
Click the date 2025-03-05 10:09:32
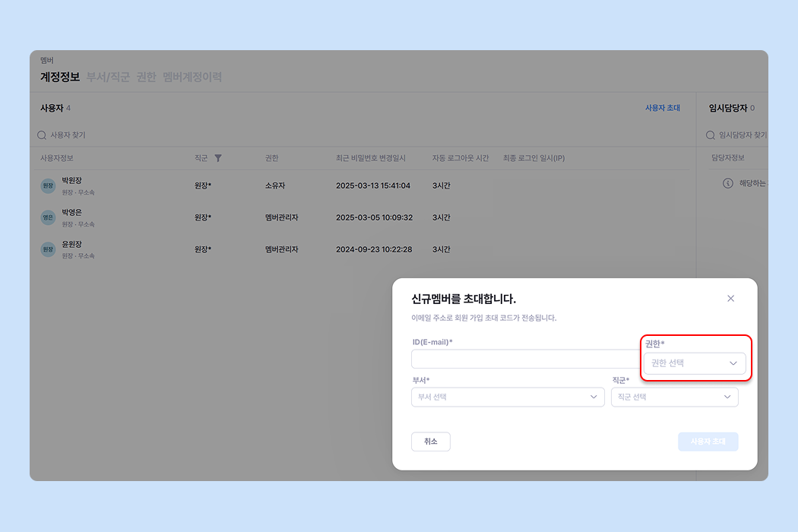point(374,217)
